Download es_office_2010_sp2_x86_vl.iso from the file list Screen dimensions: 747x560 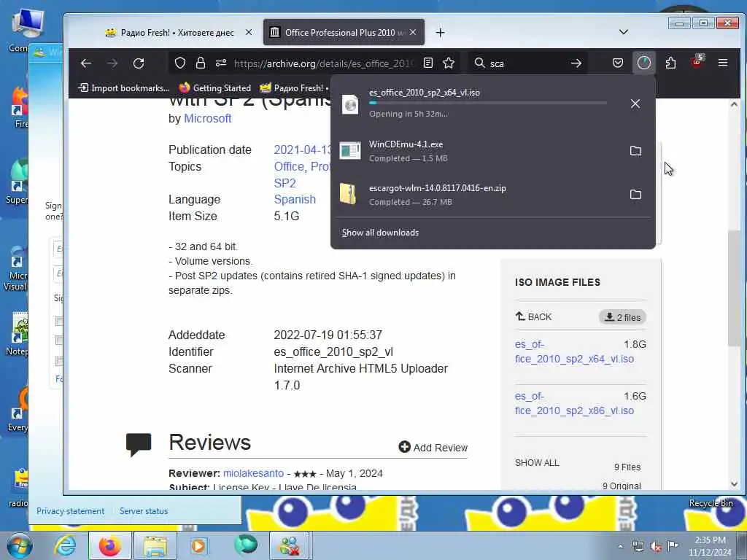[x=574, y=403]
